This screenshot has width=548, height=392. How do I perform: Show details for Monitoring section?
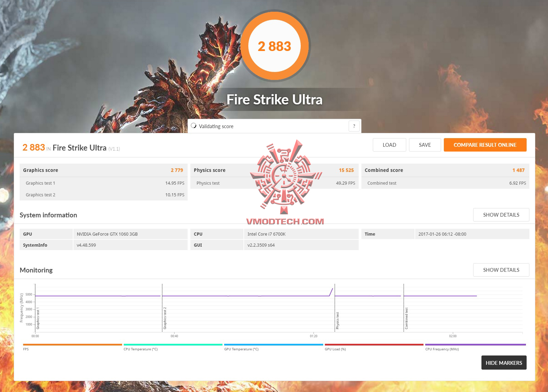click(x=501, y=270)
